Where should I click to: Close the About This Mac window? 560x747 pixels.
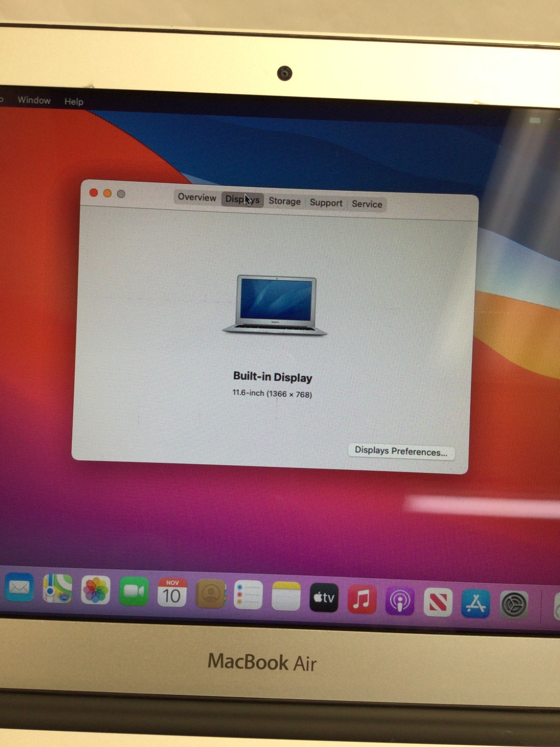click(x=93, y=192)
